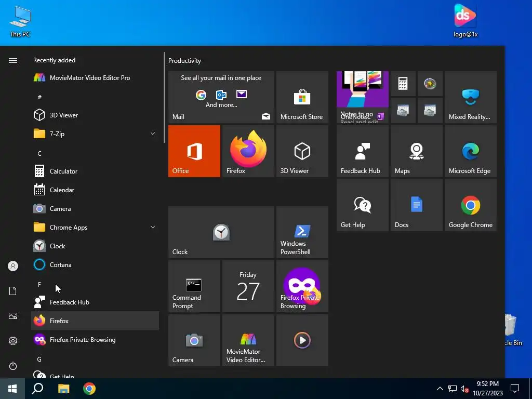
Task: Open Firefox Private Browsing in app list
Action: (x=95, y=339)
